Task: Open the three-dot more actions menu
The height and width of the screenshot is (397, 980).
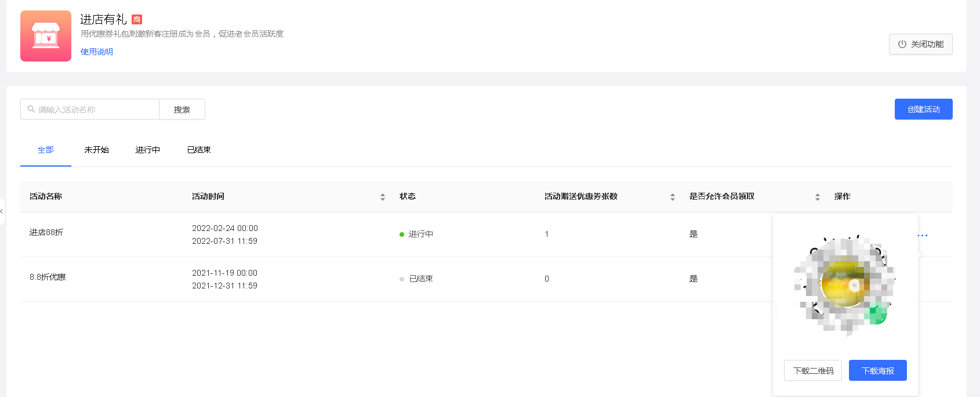Action: pyautogui.click(x=923, y=234)
